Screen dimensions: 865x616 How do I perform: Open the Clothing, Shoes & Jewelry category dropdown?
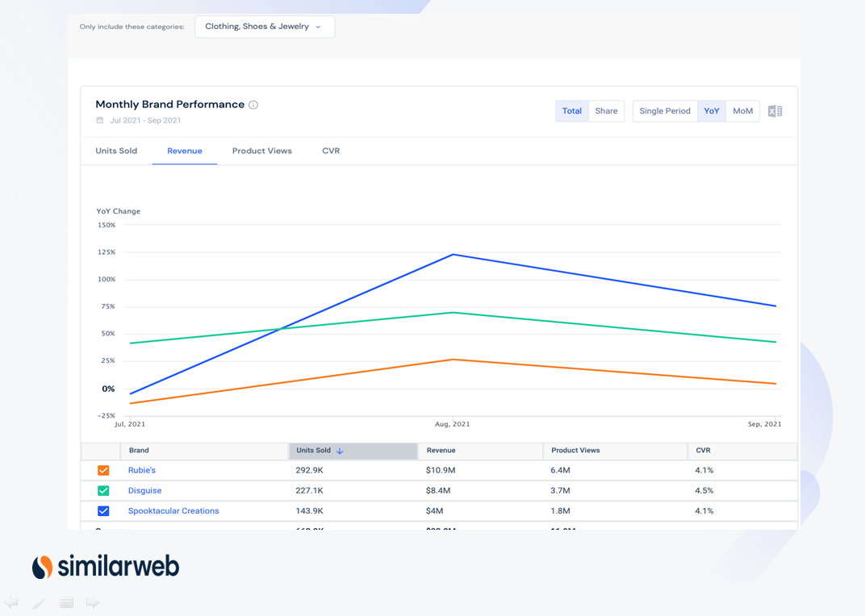click(x=265, y=26)
